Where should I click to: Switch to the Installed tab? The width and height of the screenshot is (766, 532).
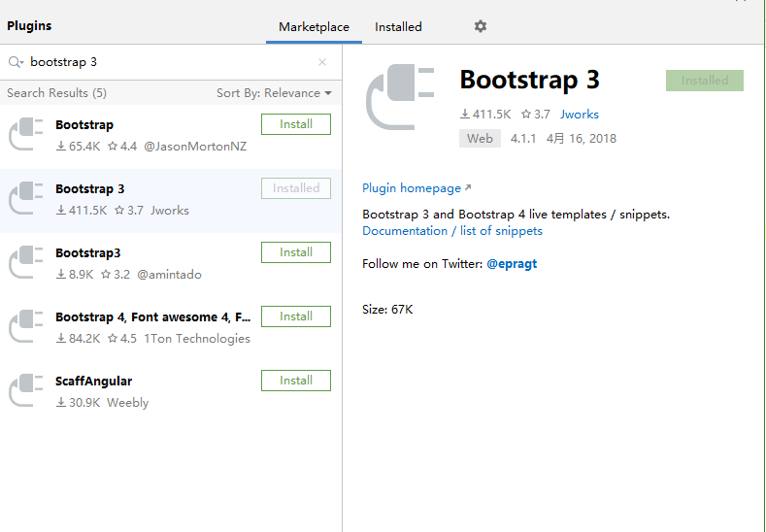[x=398, y=27]
